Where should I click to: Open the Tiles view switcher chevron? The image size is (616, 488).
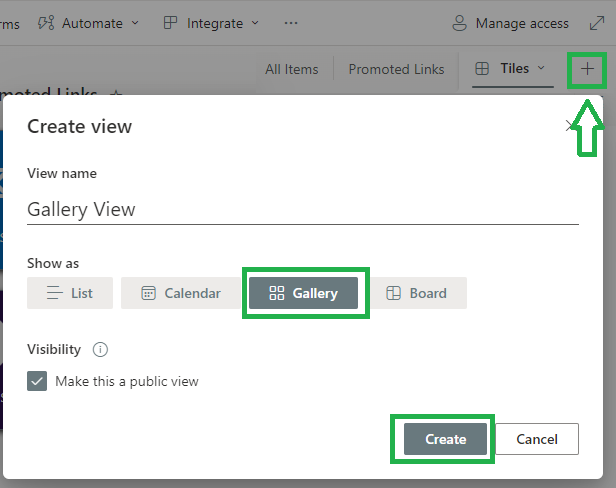point(541,68)
